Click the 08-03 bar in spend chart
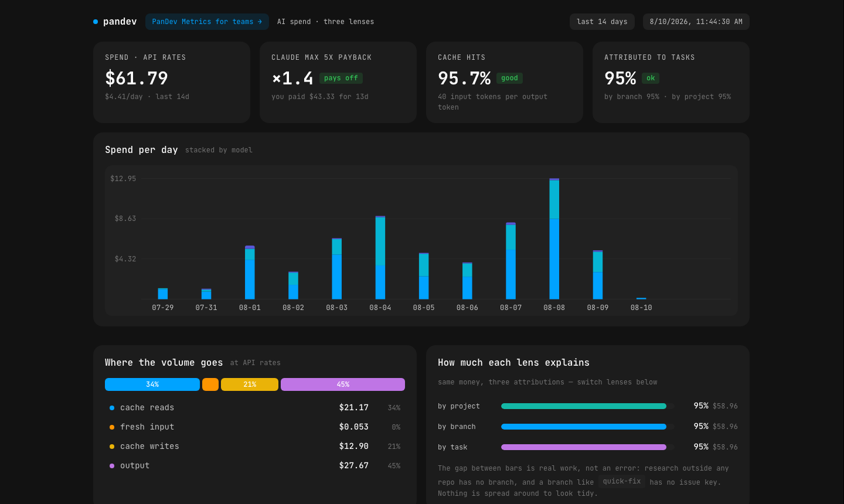This screenshot has width=844, height=504. tap(337, 268)
